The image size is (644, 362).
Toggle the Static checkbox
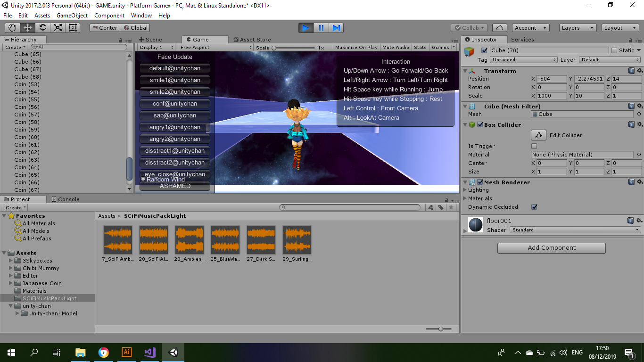pyautogui.click(x=614, y=50)
